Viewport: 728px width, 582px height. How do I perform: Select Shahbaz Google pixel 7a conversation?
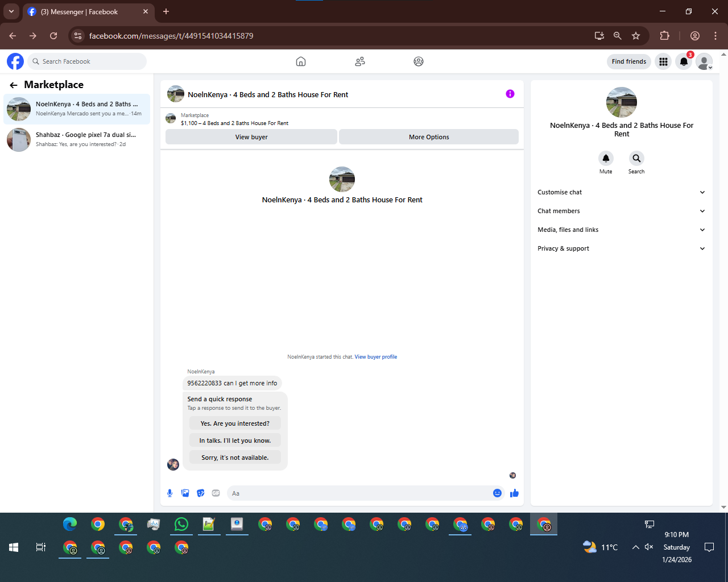coord(77,139)
